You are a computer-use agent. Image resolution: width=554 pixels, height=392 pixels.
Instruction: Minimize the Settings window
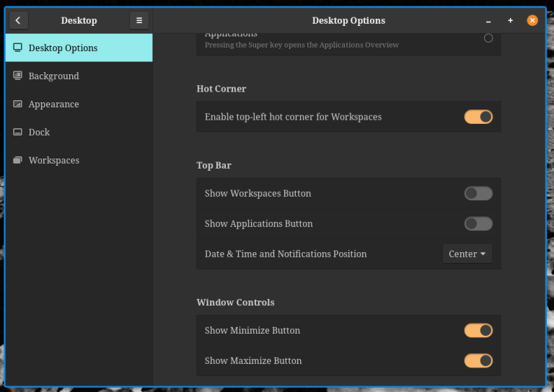coord(488,21)
